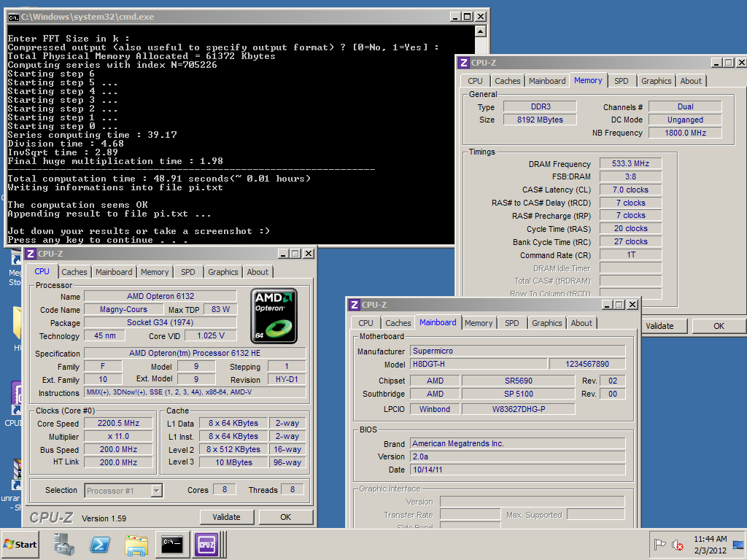Open Graphics tab in CPU window

click(x=223, y=272)
